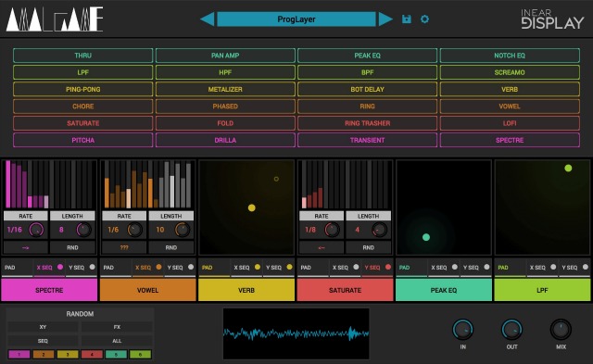593x364 pixels.
Task: Click the yellow dot in VERB pad
Action: tap(251, 207)
